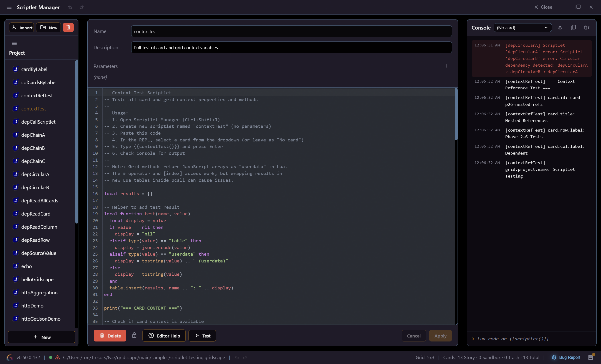Click the Lua icon next to cardByLabel
This screenshot has height=364, width=601.
15,69
